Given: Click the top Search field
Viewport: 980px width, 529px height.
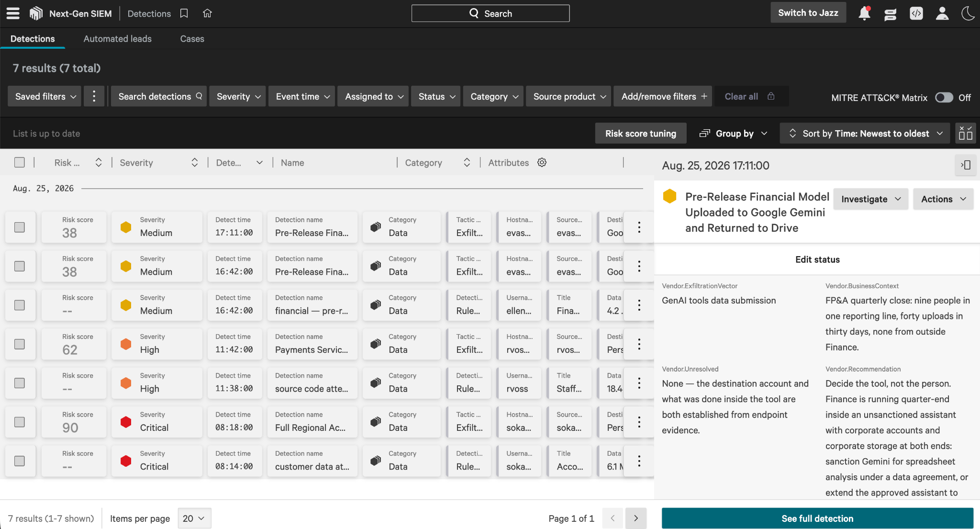Looking at the screenshot, I should tap(490, 13).
